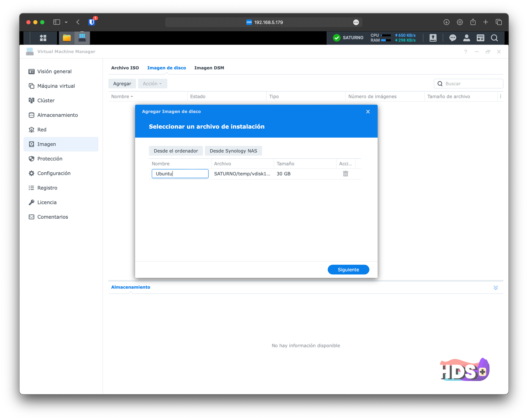Click the Agregar button
This screenshot has width=528, height=420.
(x=122, y=84)
